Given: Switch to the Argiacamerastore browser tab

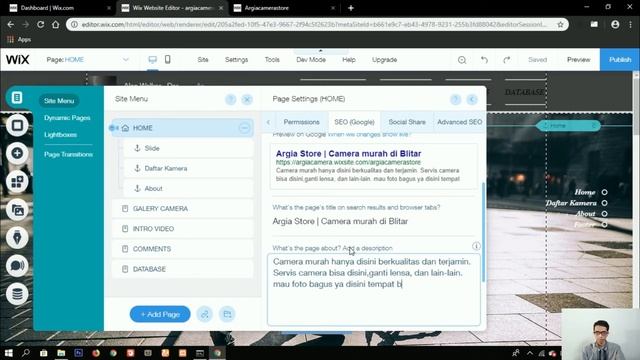Looking at the screenshot, I should (x=284, y=8).
